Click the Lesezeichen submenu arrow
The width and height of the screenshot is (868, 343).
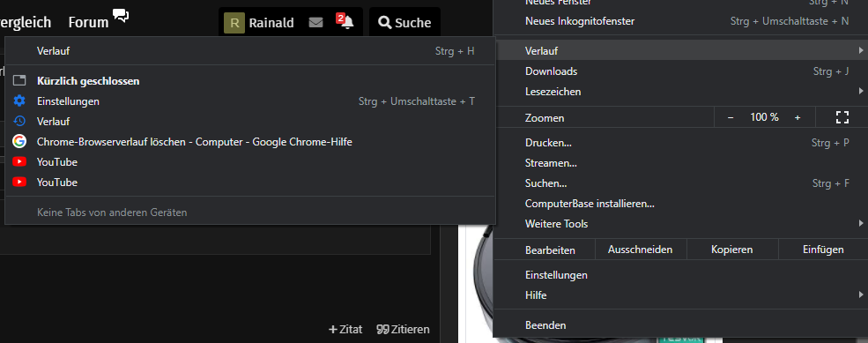click(x=861, y=91)
